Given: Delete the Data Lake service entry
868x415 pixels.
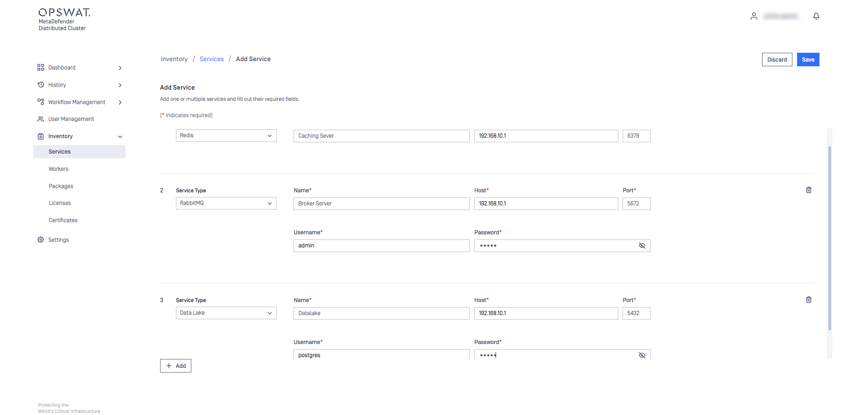Looking at the screenshot, I should coord(808,300).
